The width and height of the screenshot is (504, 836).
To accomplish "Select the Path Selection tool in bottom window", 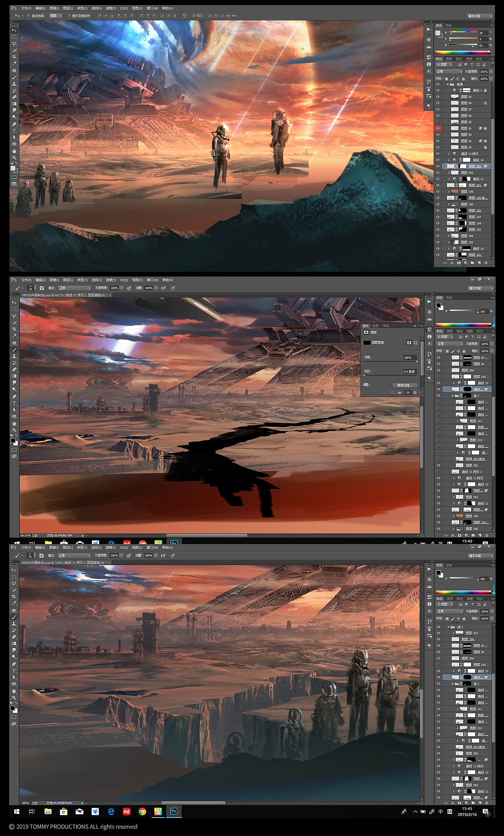I will 14,677.
